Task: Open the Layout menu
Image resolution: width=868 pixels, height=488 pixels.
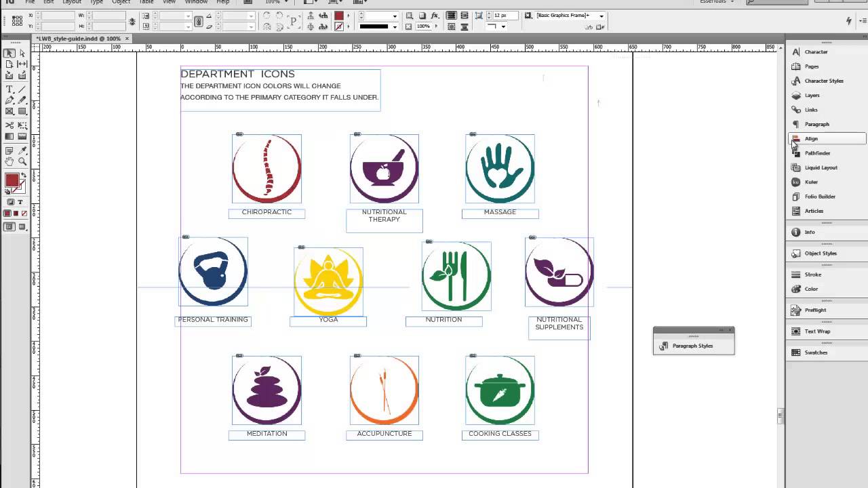Action: point(72,1)
